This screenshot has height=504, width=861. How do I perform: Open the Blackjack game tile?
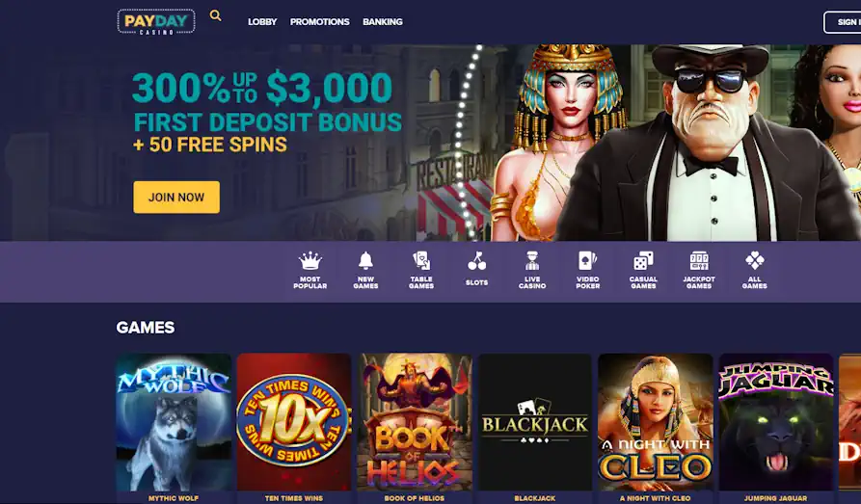point(535,422)
